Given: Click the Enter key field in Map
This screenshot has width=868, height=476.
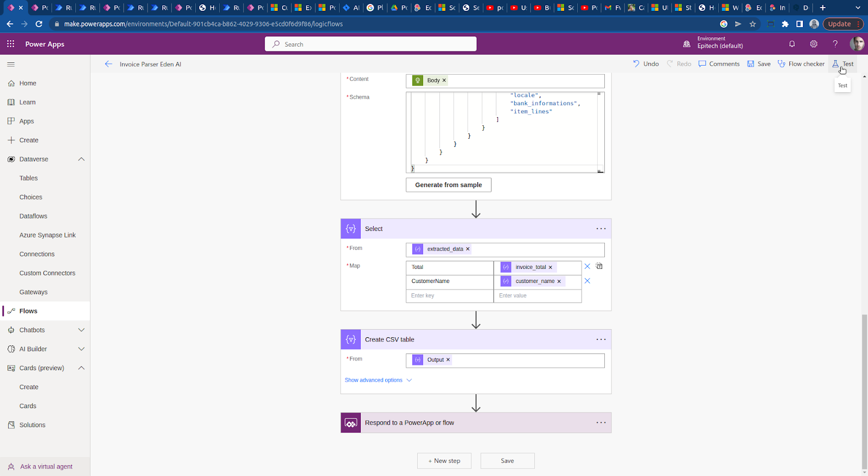Looking at the screenshot, I should point(450,295).
